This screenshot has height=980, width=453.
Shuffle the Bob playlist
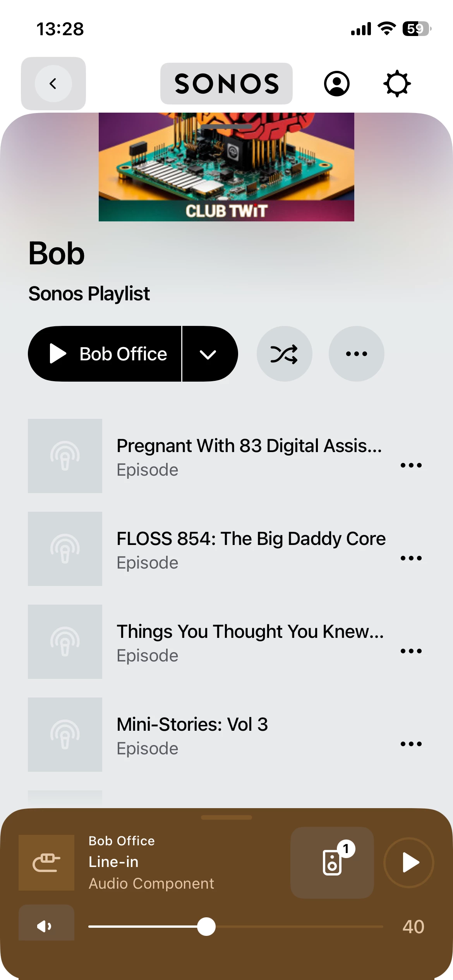point(284,354)
